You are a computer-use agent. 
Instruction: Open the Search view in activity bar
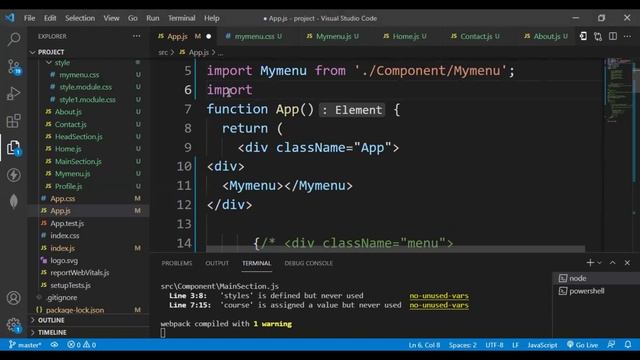[x=13, y=39]
